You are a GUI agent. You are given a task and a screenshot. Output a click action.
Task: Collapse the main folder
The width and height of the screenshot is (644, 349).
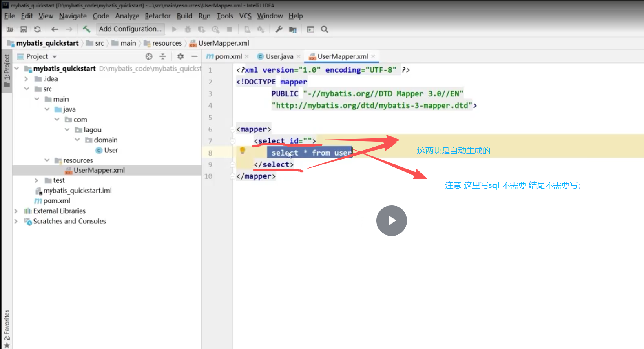pos(37,99)
